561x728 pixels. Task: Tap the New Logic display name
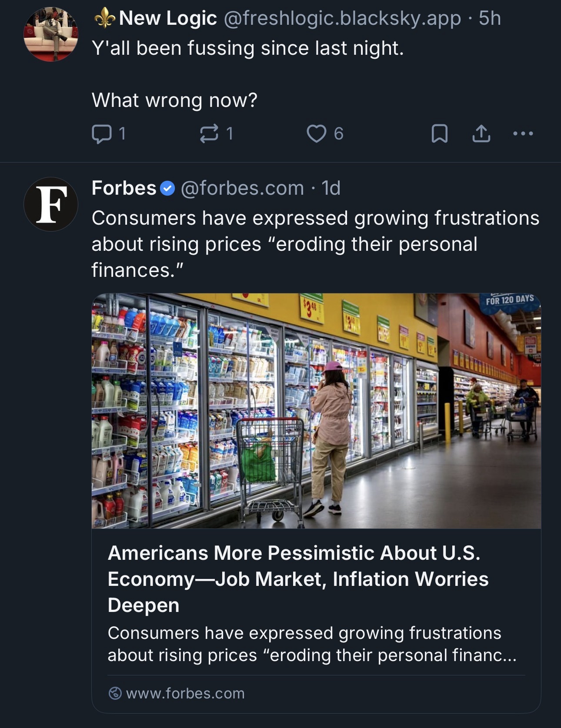tap(167, 18)
